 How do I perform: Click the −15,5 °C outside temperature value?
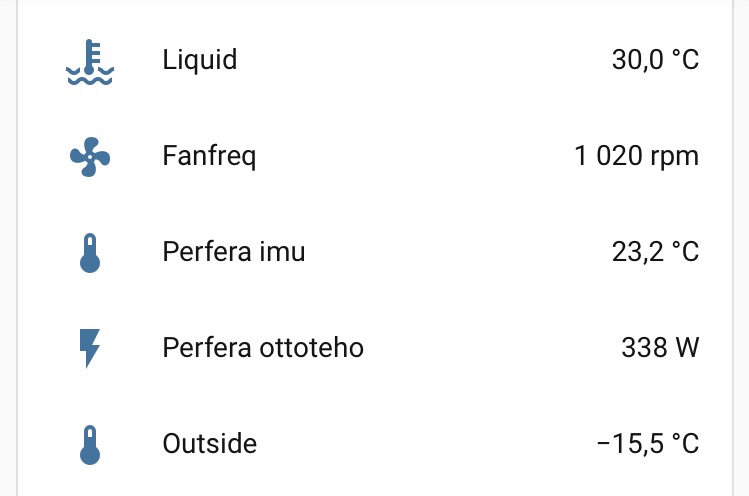tap(647, 444)
